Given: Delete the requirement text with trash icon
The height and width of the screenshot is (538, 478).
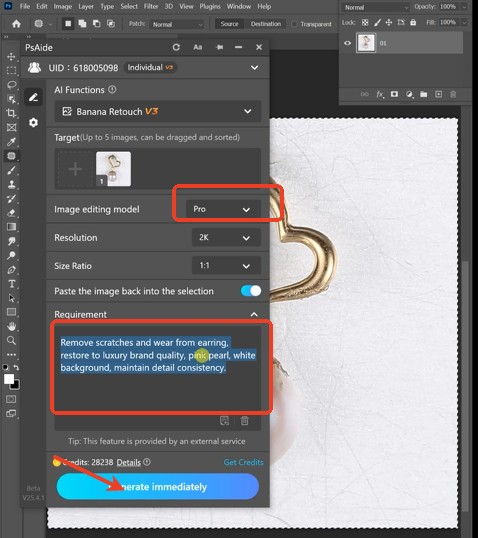Looking at the screenshot, I should [244, 421].
